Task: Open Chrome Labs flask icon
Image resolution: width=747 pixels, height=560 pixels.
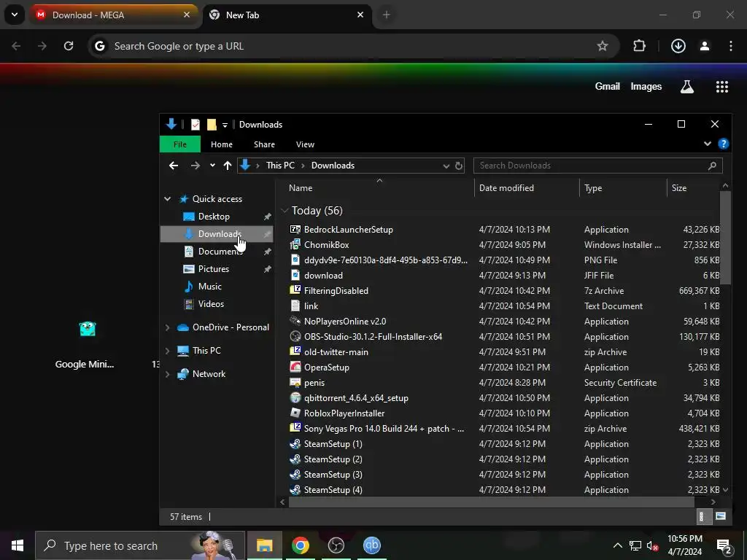Action: (687, 87)
